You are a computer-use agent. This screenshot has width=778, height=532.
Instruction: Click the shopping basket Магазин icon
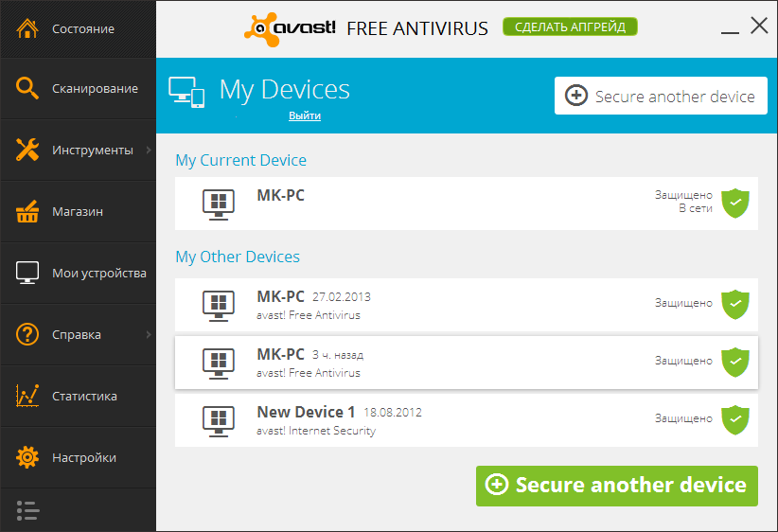[x=27, y=211]
